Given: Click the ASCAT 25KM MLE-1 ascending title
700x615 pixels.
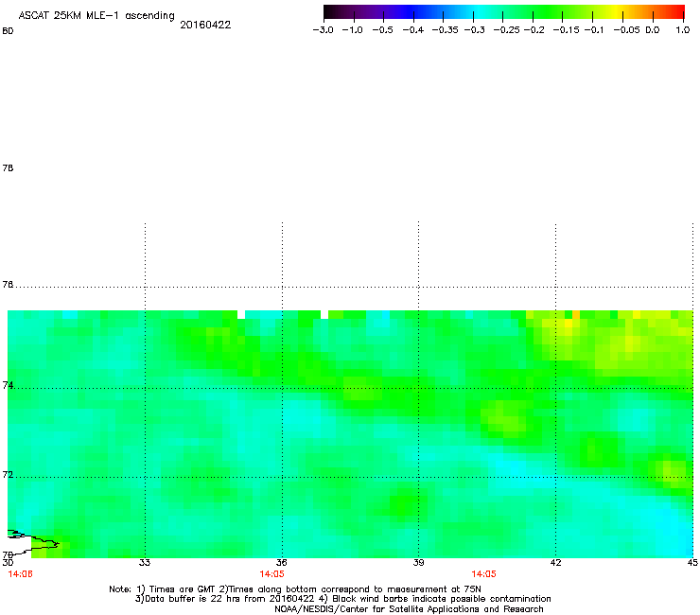Looking at the screenshot, I should (x=96, y=16).
